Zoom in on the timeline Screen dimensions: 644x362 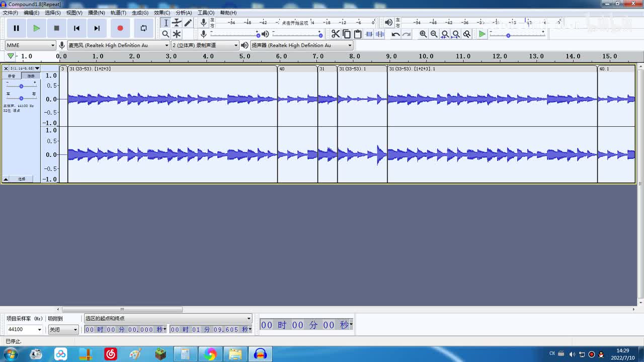pos(423,34)
